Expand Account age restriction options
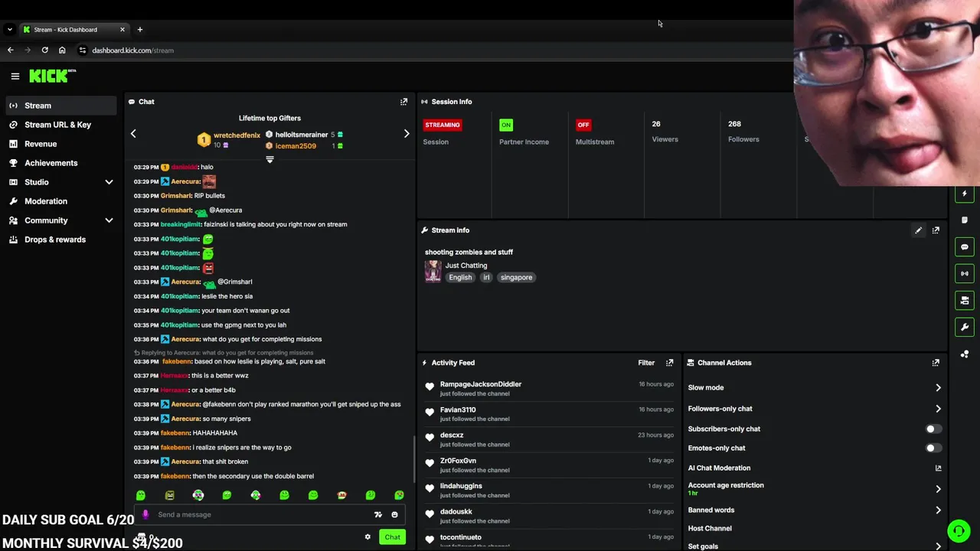980x551 pixels. [938, 489]
